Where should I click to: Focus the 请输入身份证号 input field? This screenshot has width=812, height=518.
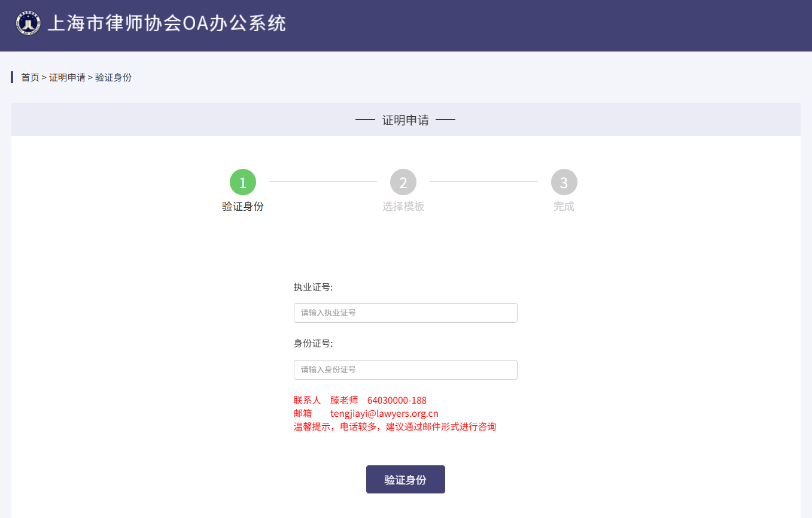(406, 369)
